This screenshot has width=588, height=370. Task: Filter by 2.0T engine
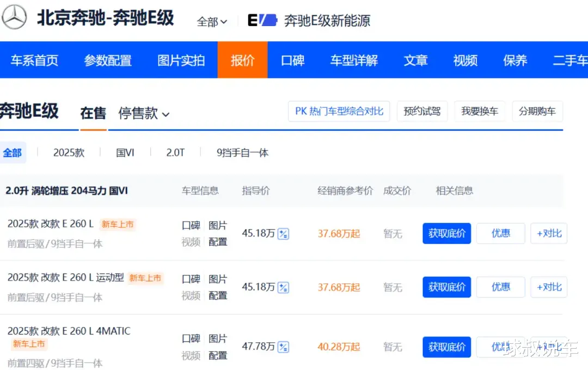(175, 153)
